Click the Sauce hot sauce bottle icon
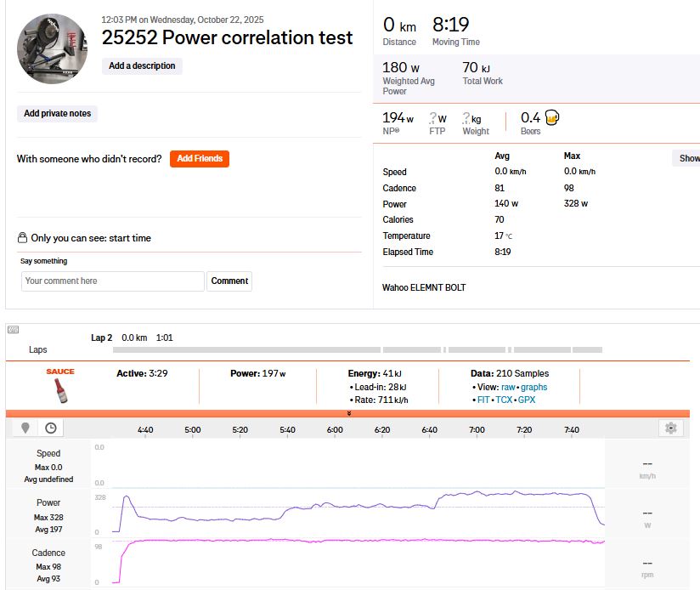This screenshot has height=590, width=700. [60, 390]
